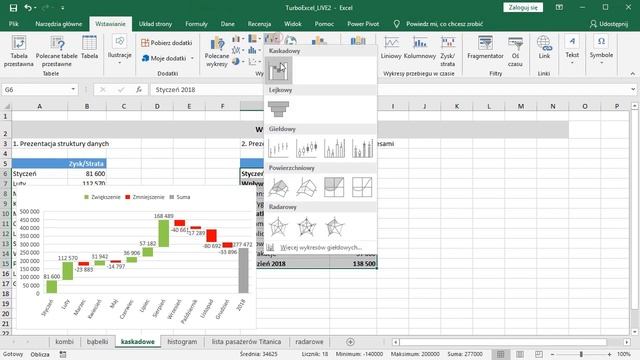This screenshot has height=360, width=640.
Task: Switch to the Układ strony tab
Action: click(x=156, y=24)
